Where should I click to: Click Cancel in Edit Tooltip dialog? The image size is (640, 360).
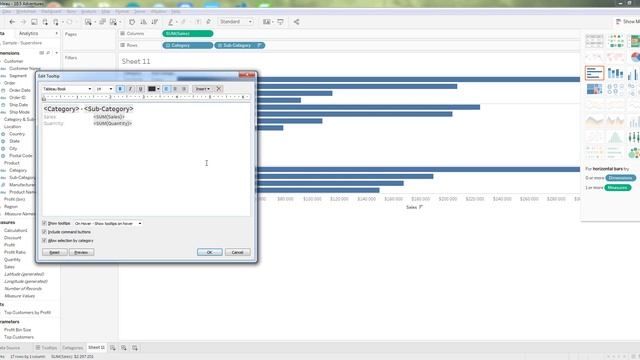(238, 252)
